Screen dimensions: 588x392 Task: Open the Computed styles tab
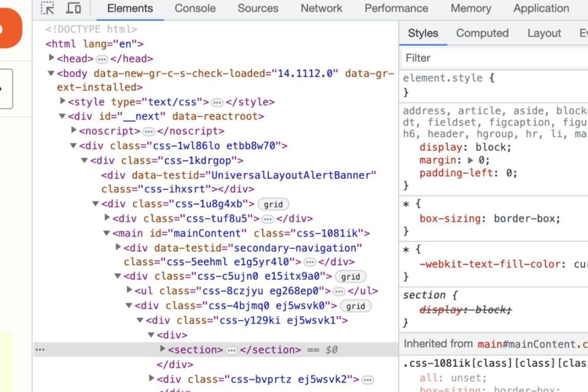point(482,33)
